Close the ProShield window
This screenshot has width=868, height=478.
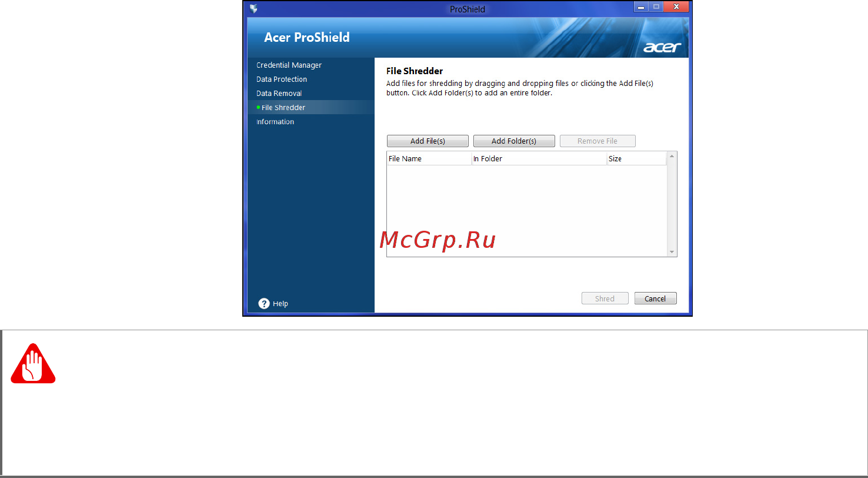pos(676,6)
